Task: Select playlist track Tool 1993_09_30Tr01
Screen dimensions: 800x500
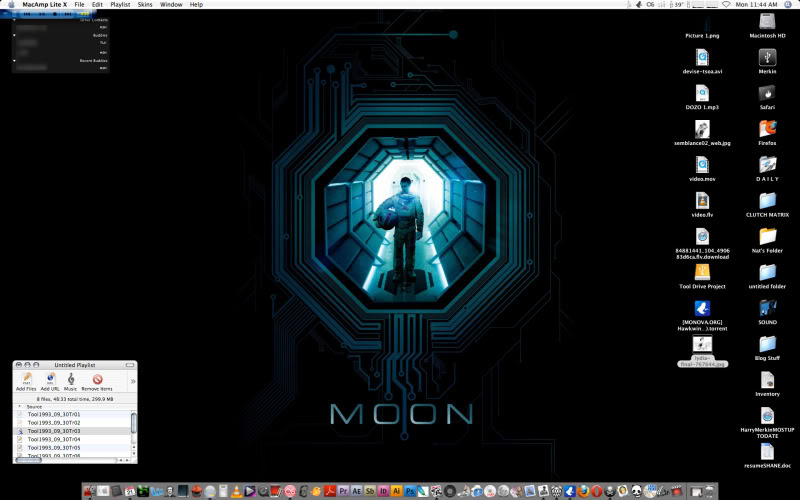Action: [x=71, y=414]
